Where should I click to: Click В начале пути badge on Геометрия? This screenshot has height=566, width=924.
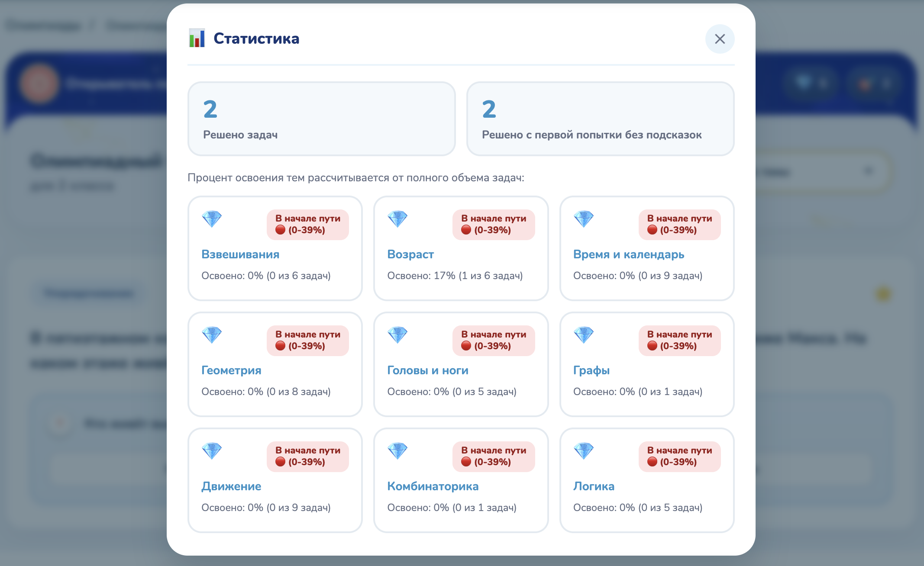click(x=308, y=341)
